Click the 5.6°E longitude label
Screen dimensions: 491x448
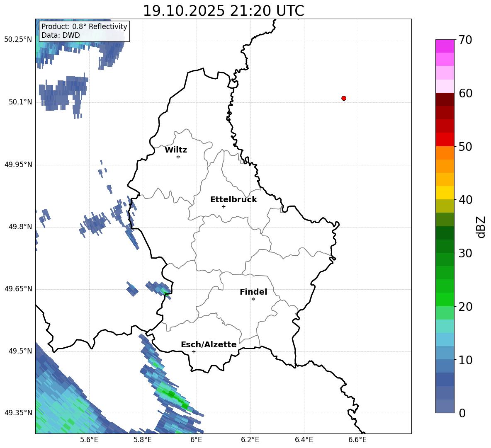(x=89, y=440)
